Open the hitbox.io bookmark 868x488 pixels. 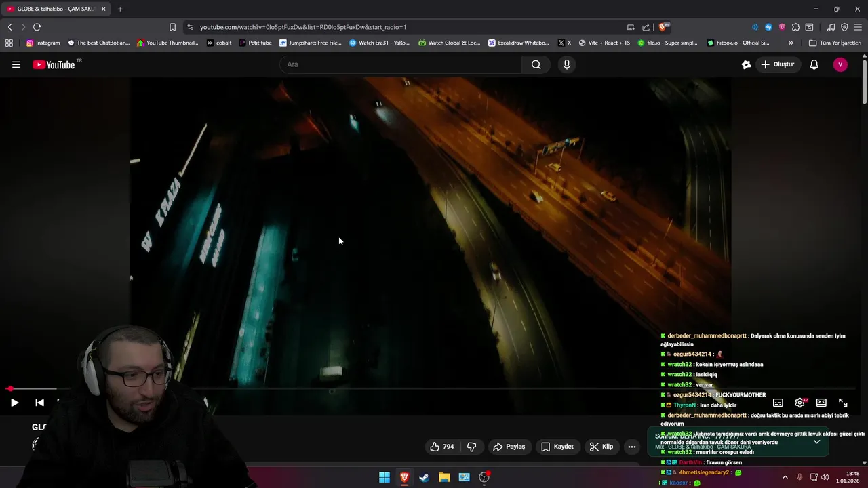point(738,43)
